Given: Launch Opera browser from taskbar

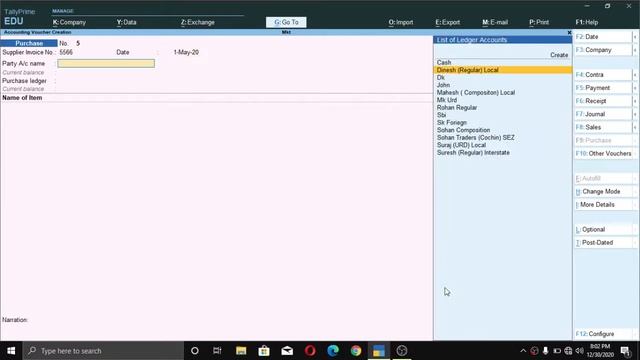Looking at the screenshot, I should click(x=310, y=351).
